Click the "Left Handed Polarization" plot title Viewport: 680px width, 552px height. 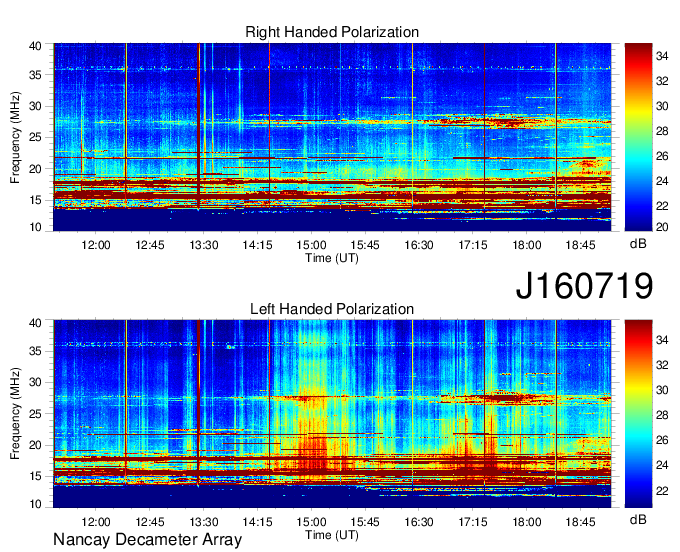332,309
